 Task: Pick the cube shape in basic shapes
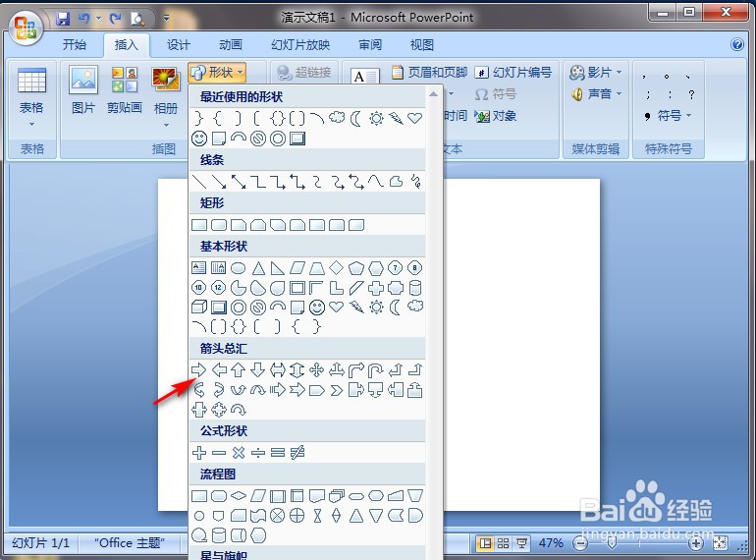point(199,308)
